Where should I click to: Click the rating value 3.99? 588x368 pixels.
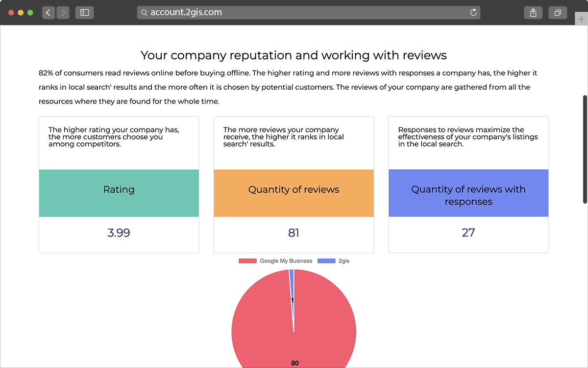(x=119, y=233)
